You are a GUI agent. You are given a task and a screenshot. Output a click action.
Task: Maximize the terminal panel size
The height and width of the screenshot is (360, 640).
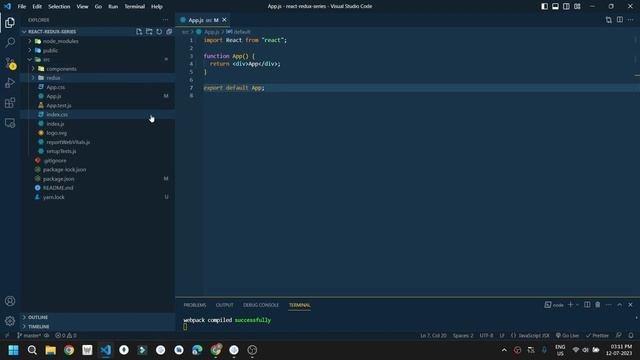pyautogui.click(x=620, y=305)
